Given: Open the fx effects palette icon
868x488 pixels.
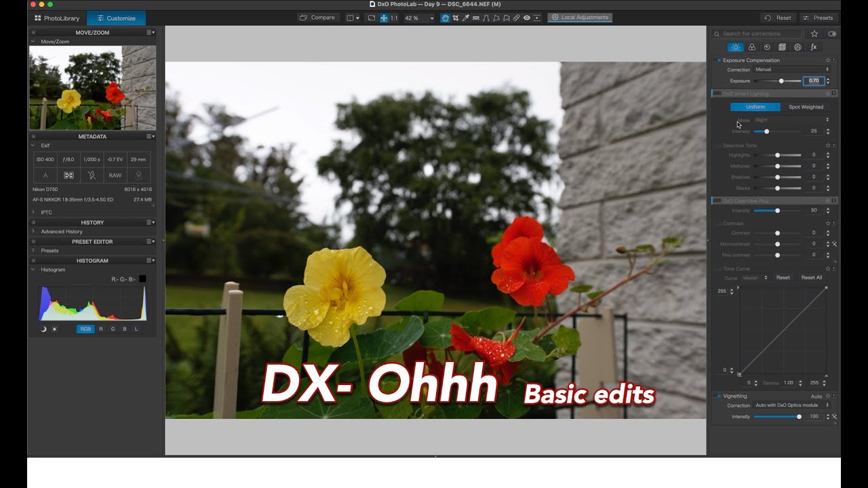Looking at the screenshot, I should pos(813,47).
